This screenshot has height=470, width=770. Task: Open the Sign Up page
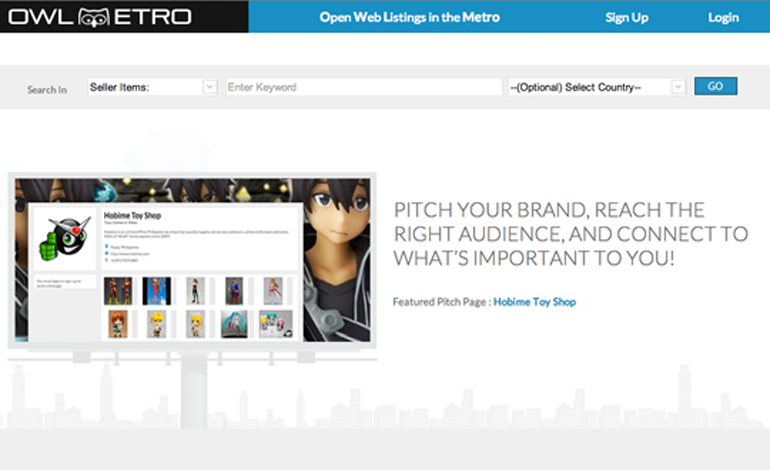(627, 17)
